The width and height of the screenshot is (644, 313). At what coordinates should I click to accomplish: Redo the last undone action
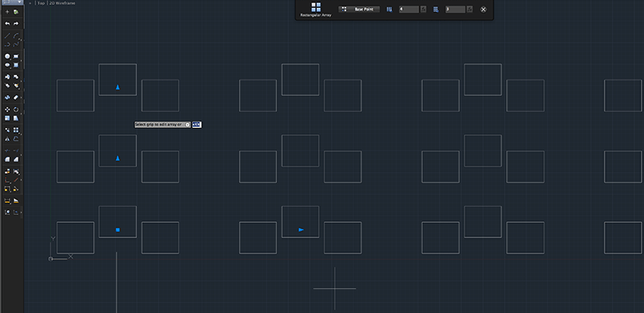pos(15,23)
